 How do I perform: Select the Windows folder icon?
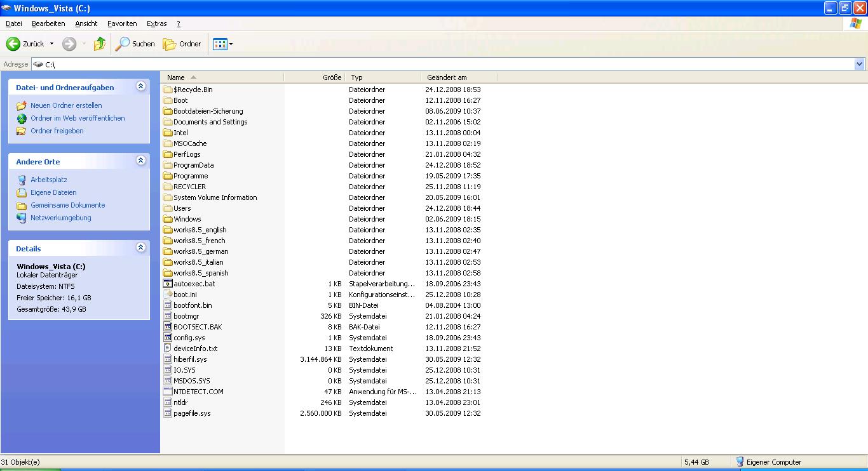(168, 219)
